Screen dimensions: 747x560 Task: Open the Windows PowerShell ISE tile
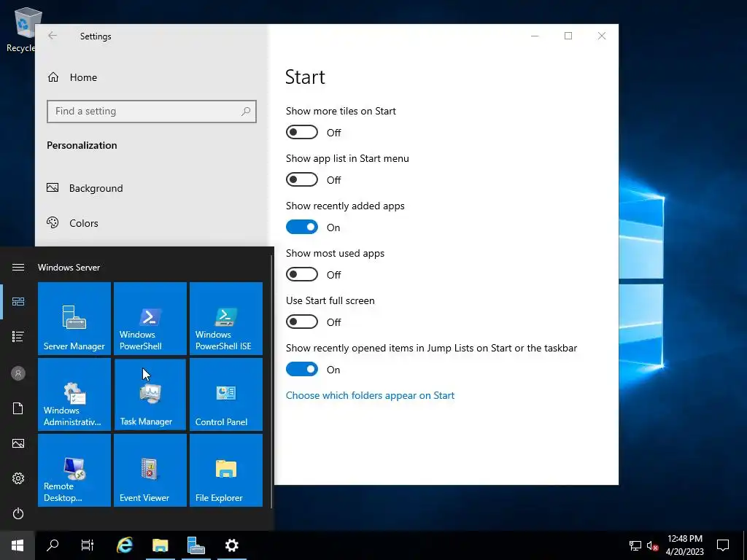[x=226, y=319]
